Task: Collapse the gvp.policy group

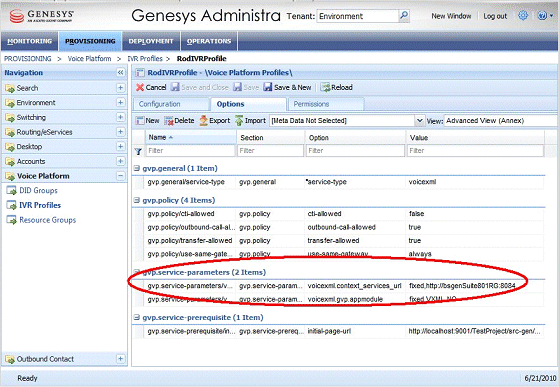Action: pos(137,200)
